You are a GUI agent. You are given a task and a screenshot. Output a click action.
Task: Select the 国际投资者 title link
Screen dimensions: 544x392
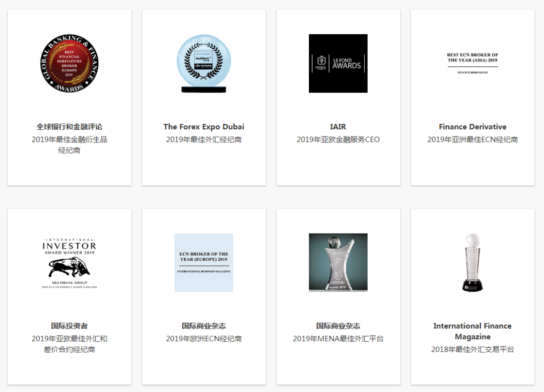click(x=70, y=326)
